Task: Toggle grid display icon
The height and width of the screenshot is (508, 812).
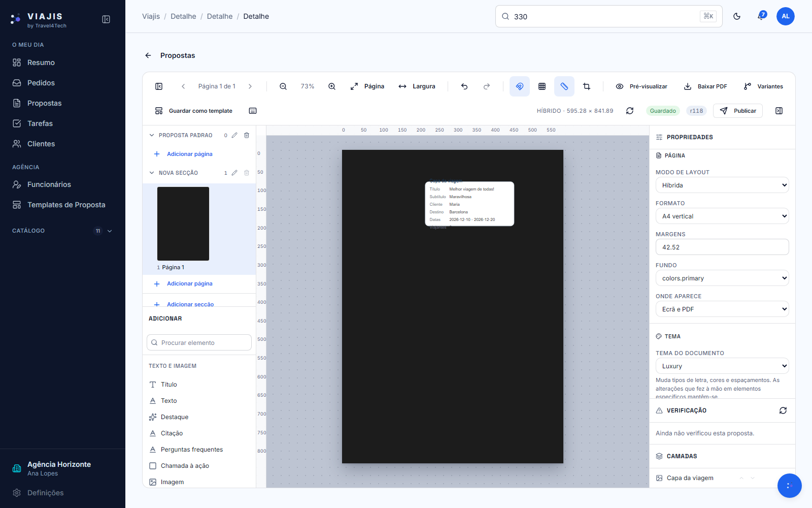Action: [x=542, y=86]
